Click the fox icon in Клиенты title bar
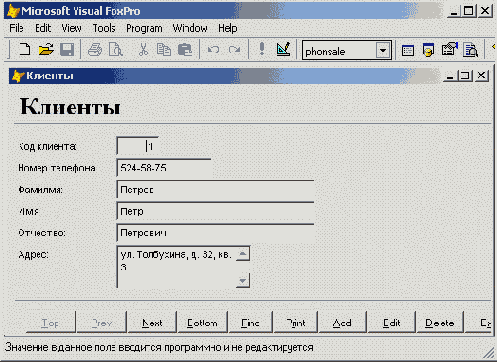Image resolution: width=497 pixels, height=362 pixels. coord(18,76)
